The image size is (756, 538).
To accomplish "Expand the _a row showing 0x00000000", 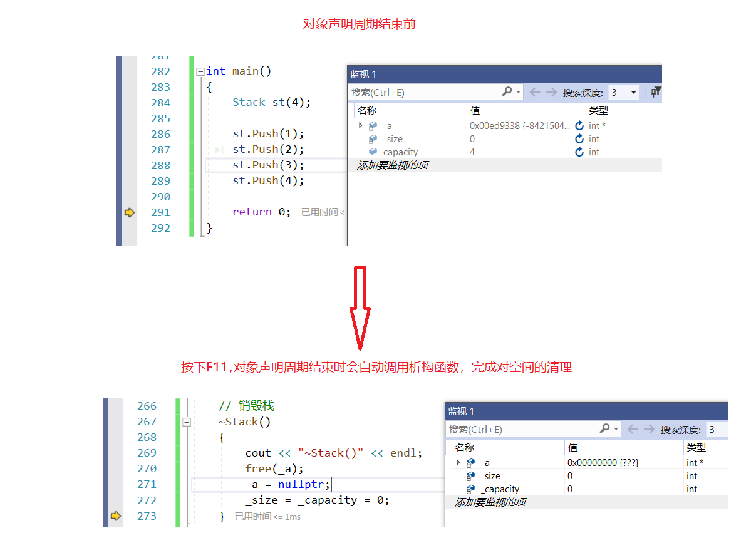I will tap(458, 463).
